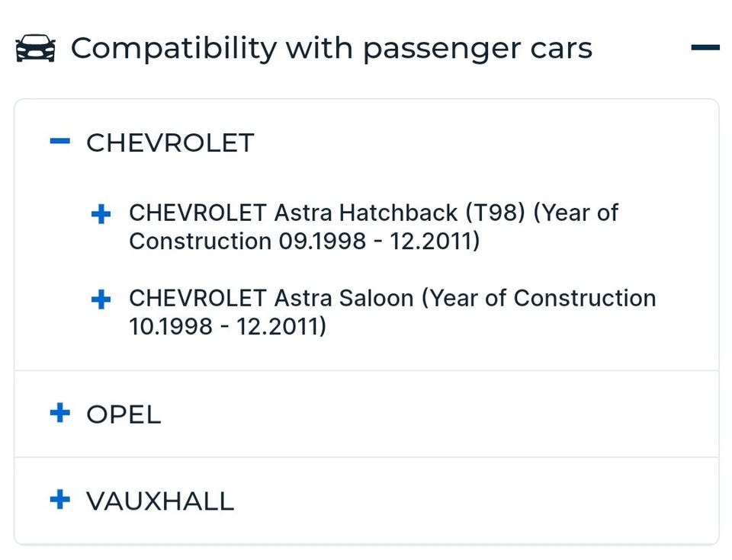Expand Astra Hatchback (T98) using its plus icon
Screen dimensions: 732x560
101,215
